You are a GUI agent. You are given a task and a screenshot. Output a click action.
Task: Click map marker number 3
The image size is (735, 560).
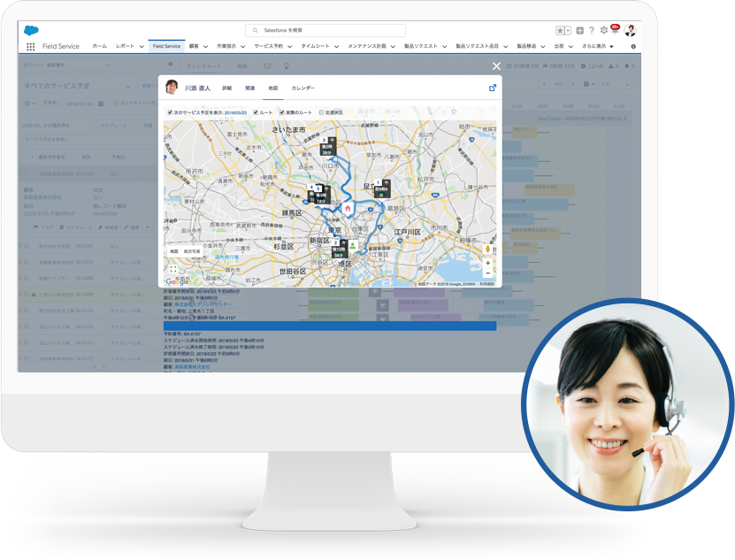pos(327,146)
